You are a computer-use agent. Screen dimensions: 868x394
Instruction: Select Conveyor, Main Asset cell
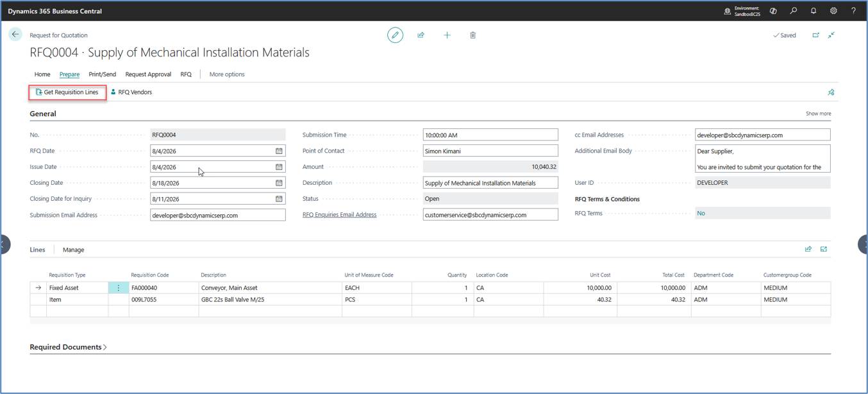point(270,288)
